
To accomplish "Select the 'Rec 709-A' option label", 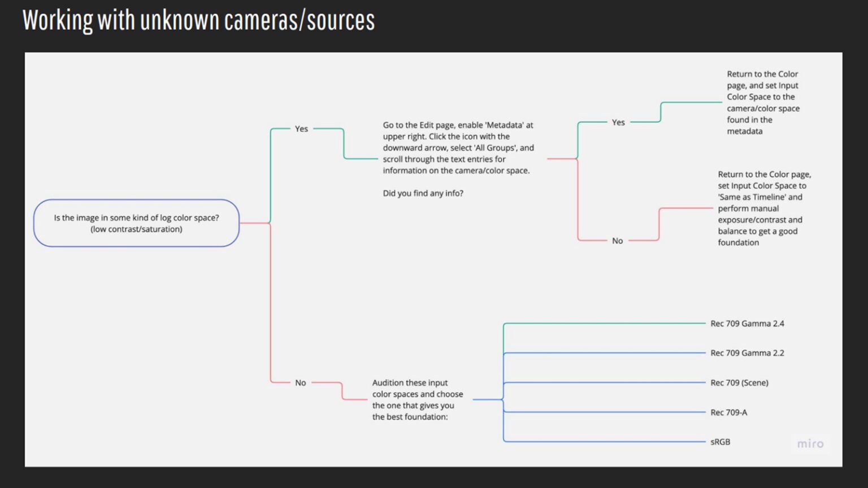I will click(729, 412).
